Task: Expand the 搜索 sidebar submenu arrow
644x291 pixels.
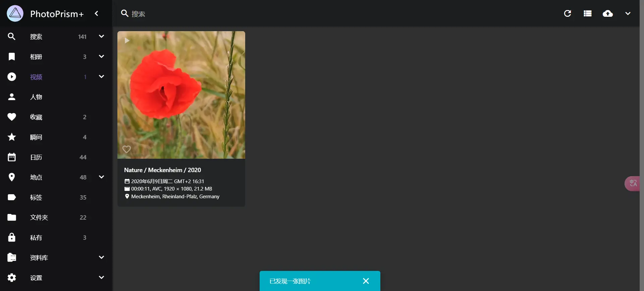Action: (101, 36)
